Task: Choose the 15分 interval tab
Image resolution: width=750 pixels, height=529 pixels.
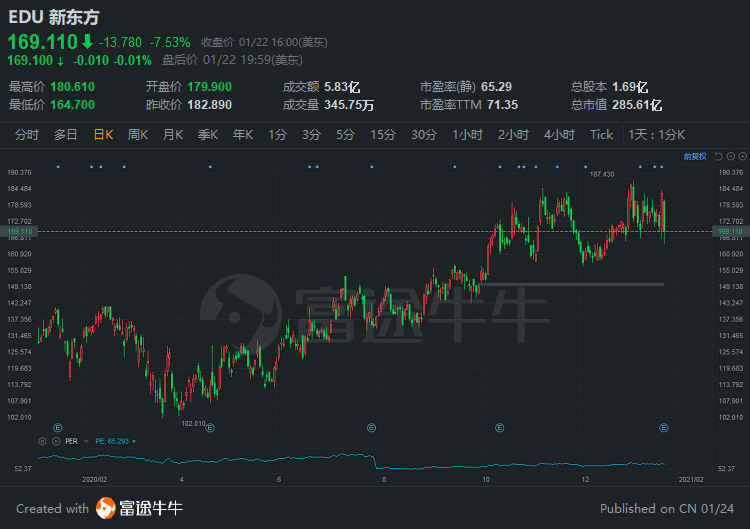Action: click(x=383, y=135)
